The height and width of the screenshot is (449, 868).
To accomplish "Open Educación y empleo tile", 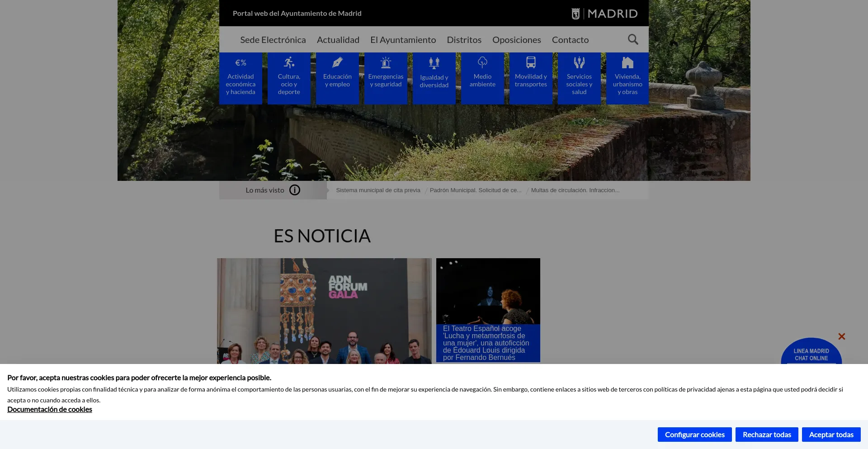I will click(337, 78).
